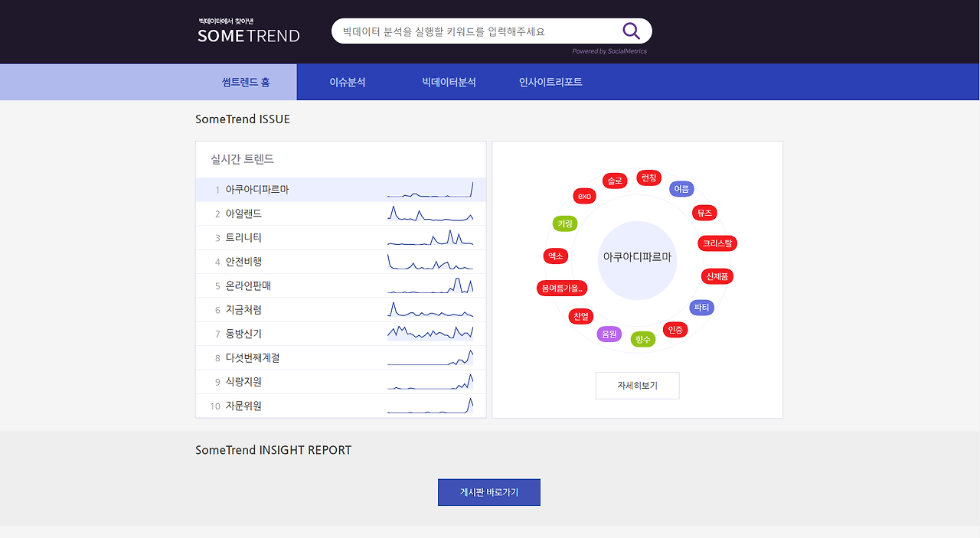The height and width of the screenshot is (538, 980).
Task: Select trend row 아쿠아디파르마
Action: (x=341, y=190)
